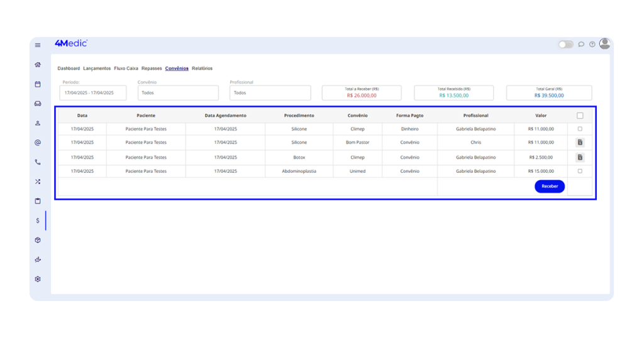Open the clipboard sidebar icon

point(38,201)
